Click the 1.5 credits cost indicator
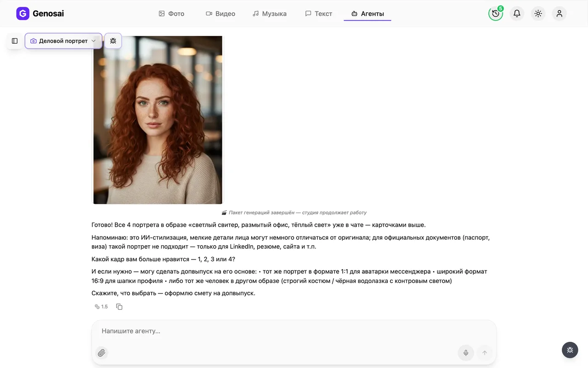 click(x=101, y=307)
